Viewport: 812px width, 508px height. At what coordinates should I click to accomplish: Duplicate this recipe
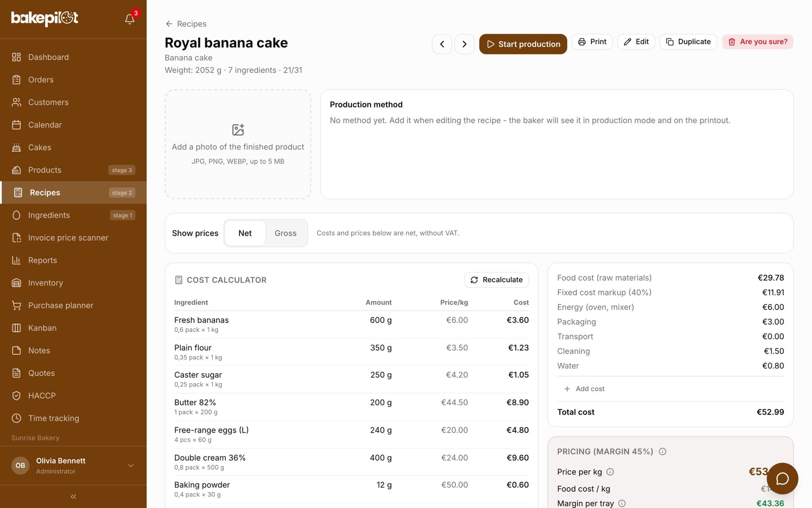(x=688, y=42)
